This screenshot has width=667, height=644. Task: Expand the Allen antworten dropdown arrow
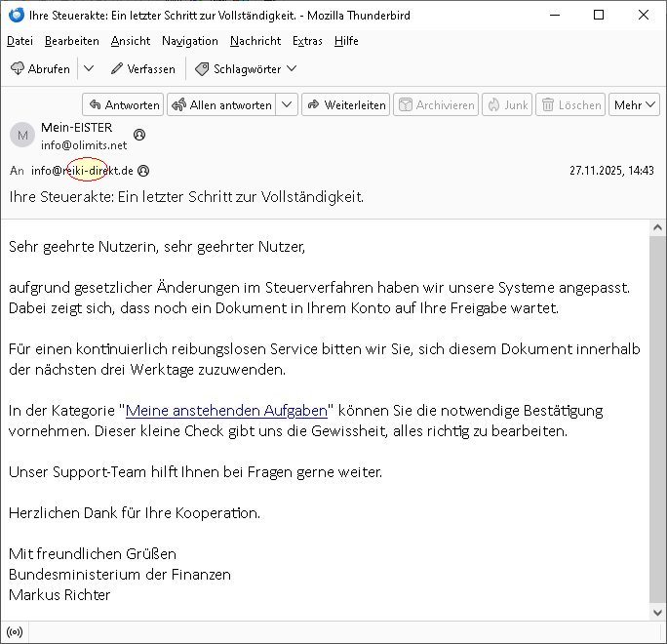[287, 105]
